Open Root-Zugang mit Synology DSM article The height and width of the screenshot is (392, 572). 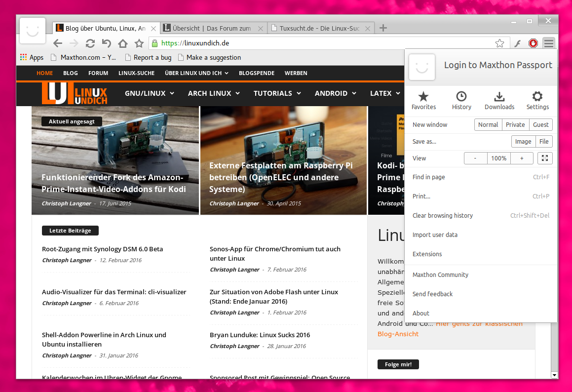tap(103, 249)
